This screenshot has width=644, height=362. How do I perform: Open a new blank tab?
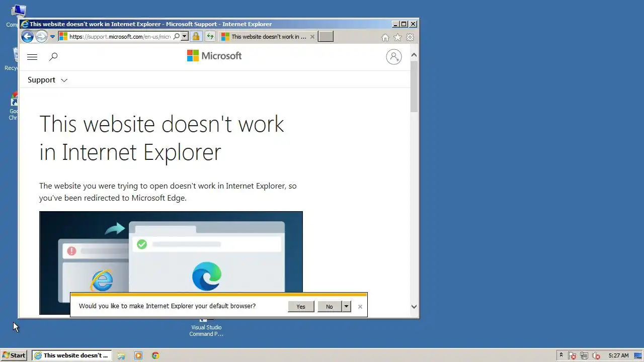[x=326, y=36]
